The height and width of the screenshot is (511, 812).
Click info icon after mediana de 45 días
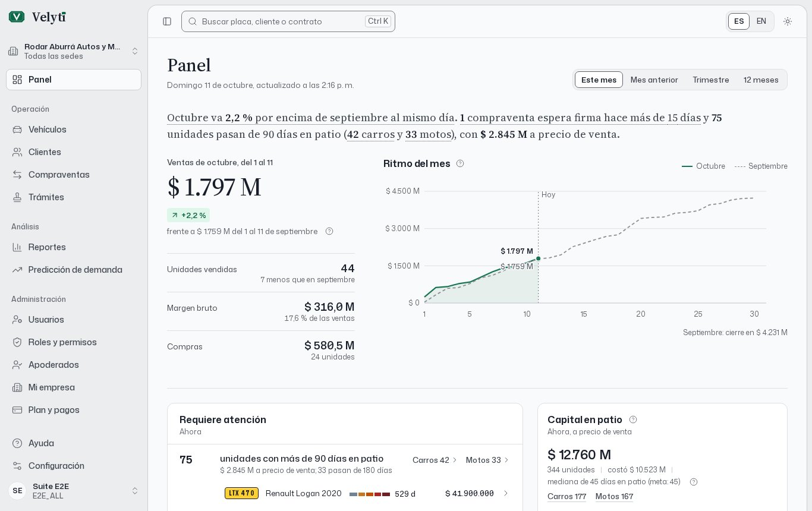point(693,482)
